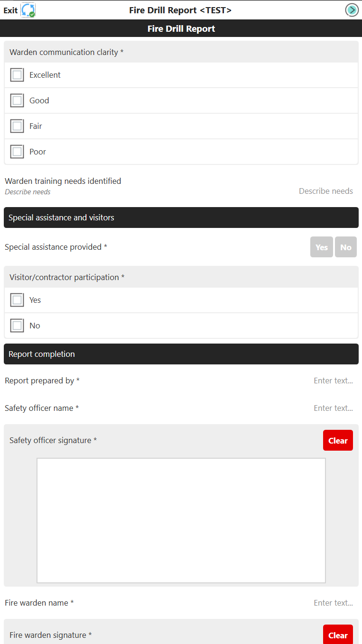Screen dimensions: 362x644
Task: Enable Yes for special assistance provided
Action: 321,247
